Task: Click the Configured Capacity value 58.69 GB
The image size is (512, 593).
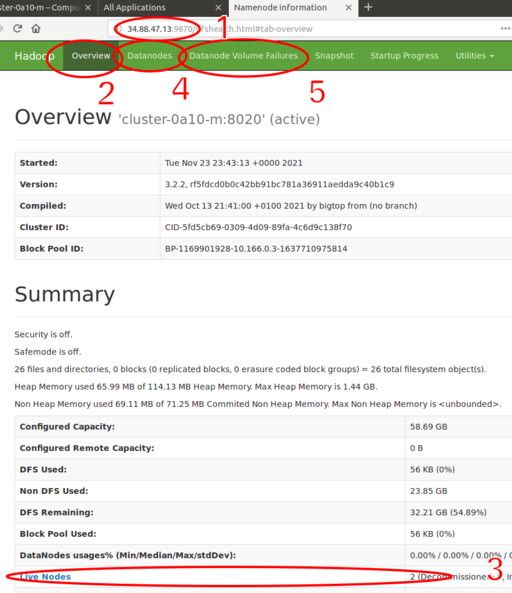Action: click(x=428, y=427)
